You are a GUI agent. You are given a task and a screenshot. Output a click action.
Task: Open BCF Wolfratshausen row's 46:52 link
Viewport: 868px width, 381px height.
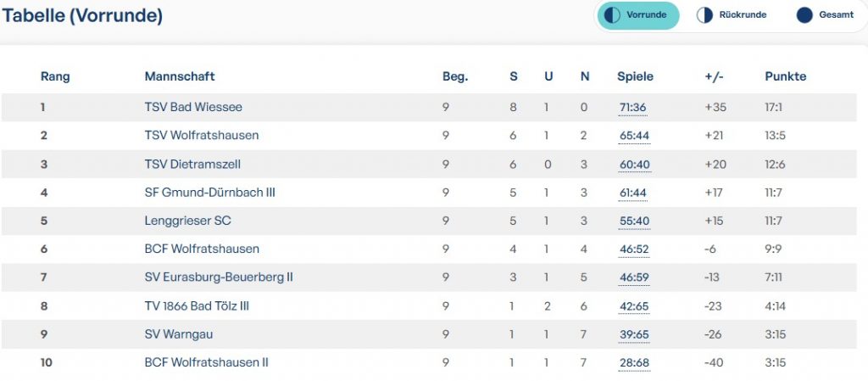point(632,249)
